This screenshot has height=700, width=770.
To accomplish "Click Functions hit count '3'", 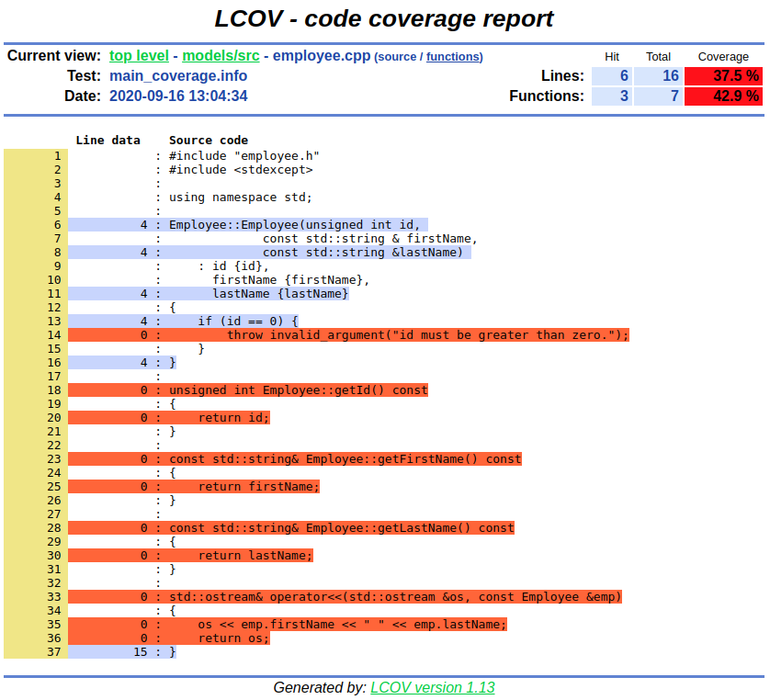I will (612, 96).
